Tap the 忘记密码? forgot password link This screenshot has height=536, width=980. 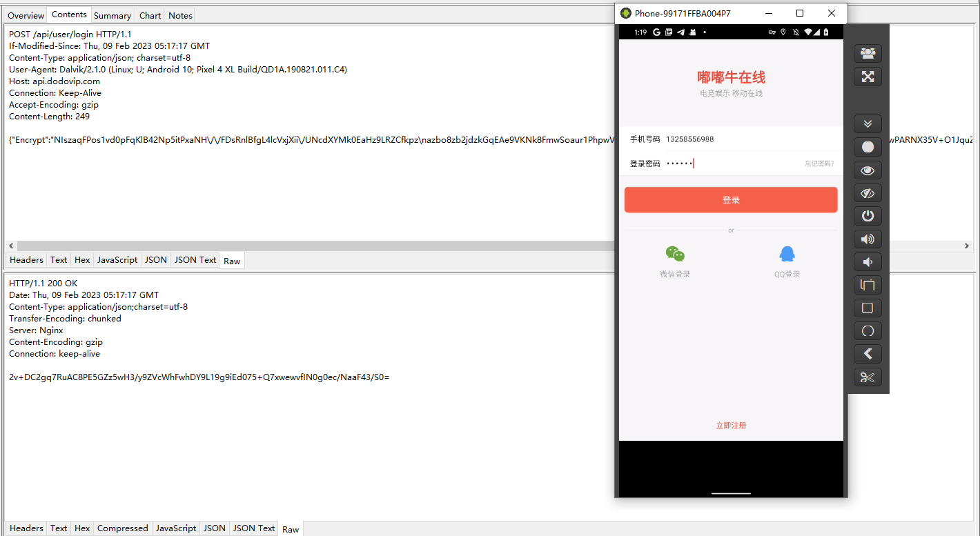(819, 164)
